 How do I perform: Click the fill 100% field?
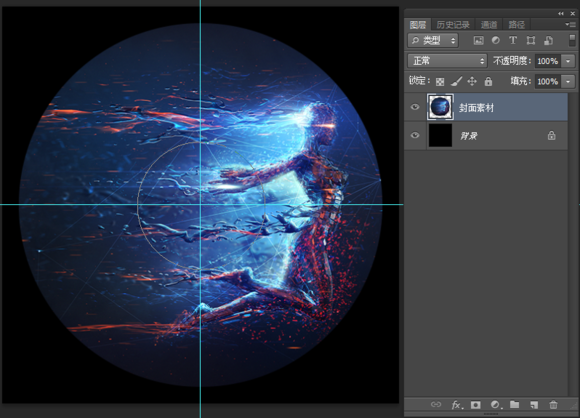[x=548, y=81]
